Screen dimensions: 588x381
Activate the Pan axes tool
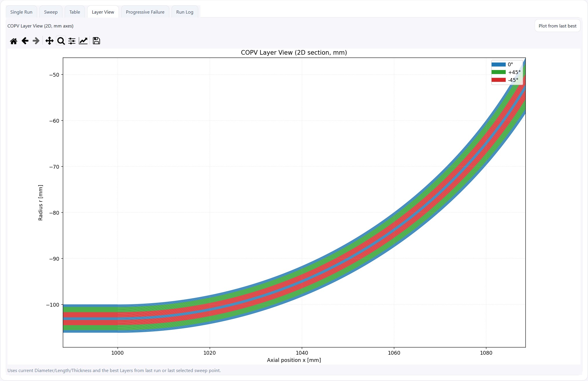click(x=49, y=41)
